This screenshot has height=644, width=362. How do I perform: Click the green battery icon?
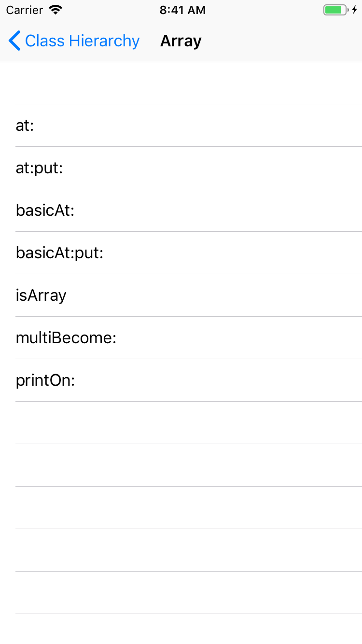tap(335, 10)
